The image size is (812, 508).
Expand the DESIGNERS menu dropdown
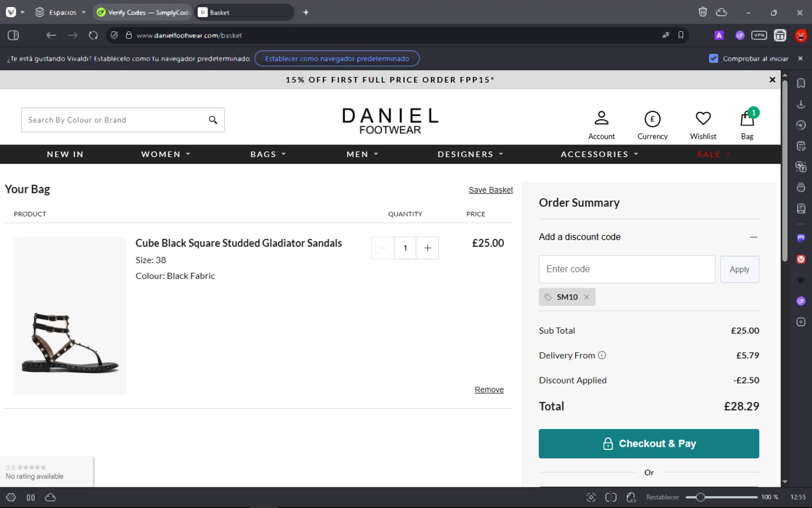pos(470,154)
